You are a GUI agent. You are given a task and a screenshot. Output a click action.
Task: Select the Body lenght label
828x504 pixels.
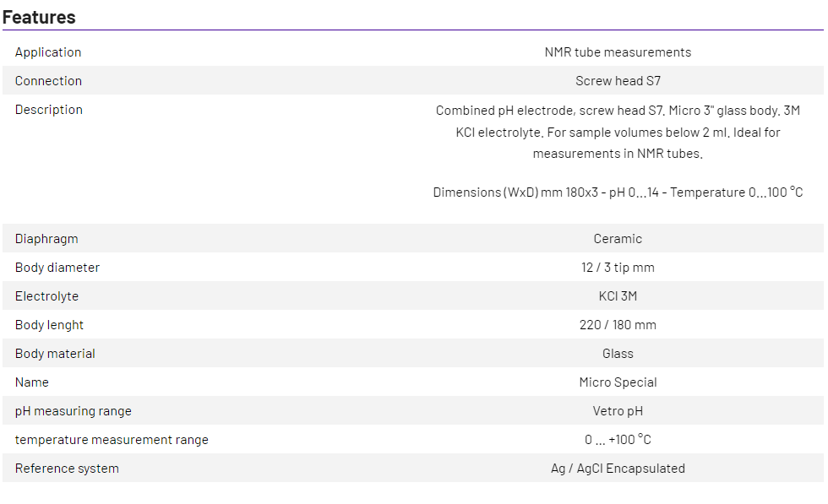click(x=49, y=325)
